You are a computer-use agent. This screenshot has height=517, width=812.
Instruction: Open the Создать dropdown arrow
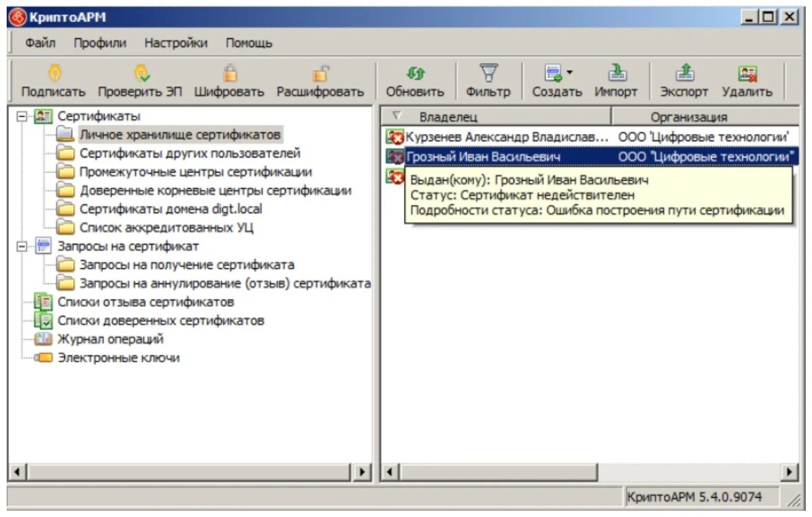570,72
